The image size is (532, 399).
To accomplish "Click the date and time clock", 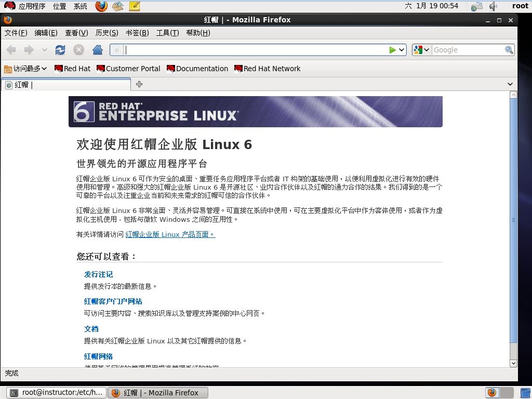I will pos(432,6).
